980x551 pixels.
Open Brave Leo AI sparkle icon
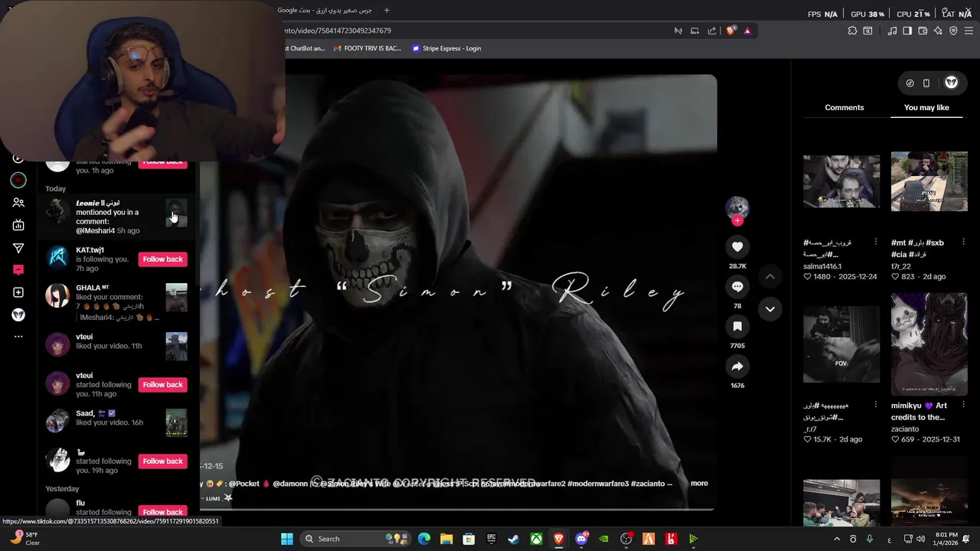point(938,31)
